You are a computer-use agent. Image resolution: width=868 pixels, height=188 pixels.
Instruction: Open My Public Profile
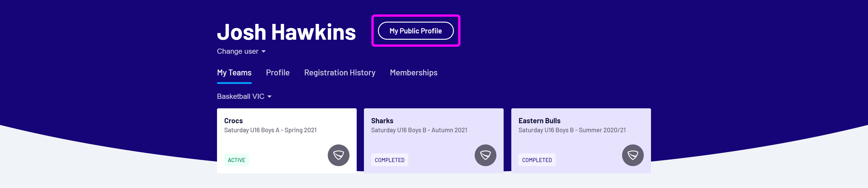click(x=416, y=31)
